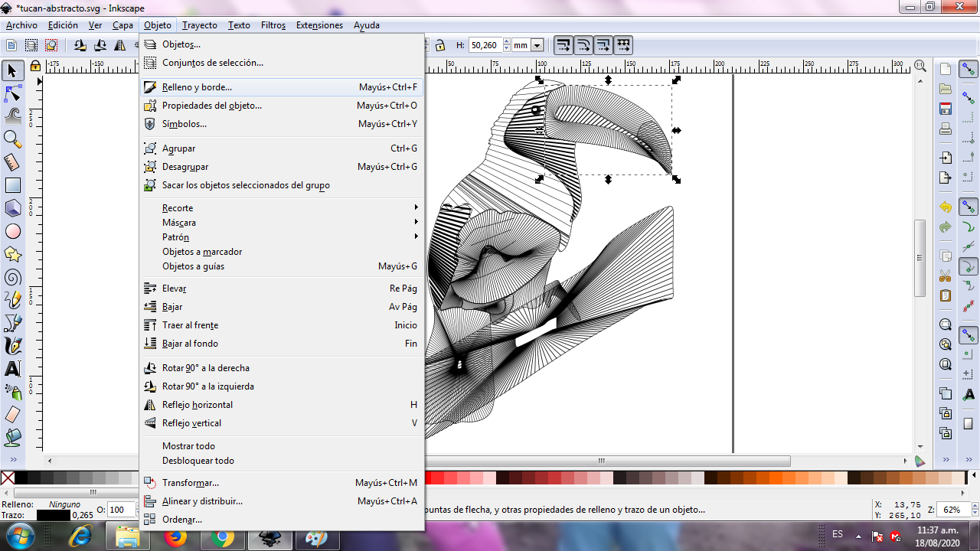Choose Alinear y distribuir entry

click(282, 501)
